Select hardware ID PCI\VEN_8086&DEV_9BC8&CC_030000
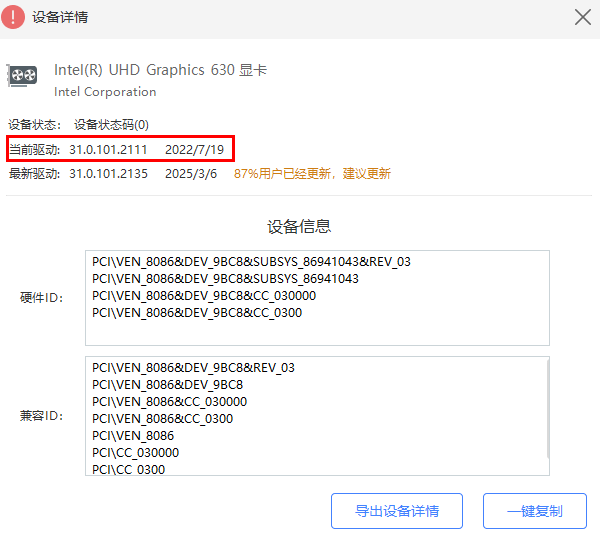The width and height of the screenshot is (600, 538). coord(204,296)
